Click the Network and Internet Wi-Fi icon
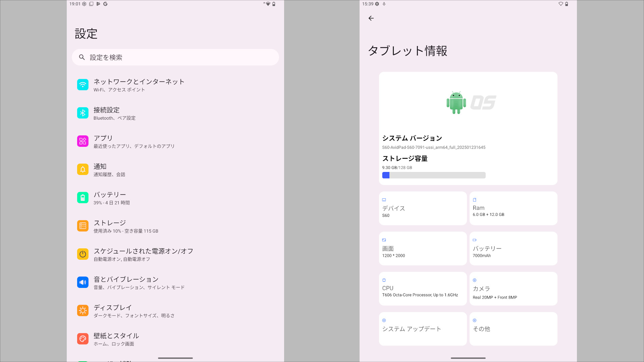 [83, 85]
